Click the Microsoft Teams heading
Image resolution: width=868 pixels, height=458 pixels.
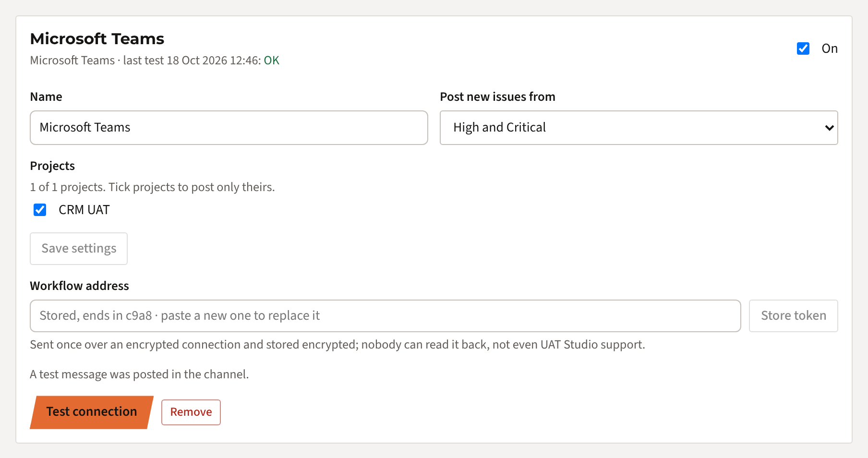(x=97, y=39)
